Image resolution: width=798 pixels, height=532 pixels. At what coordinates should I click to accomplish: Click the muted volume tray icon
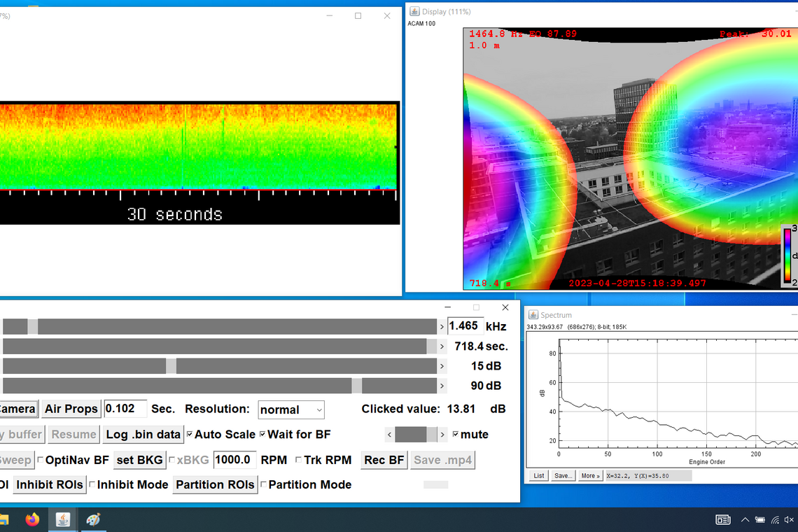tap(790, 519)
